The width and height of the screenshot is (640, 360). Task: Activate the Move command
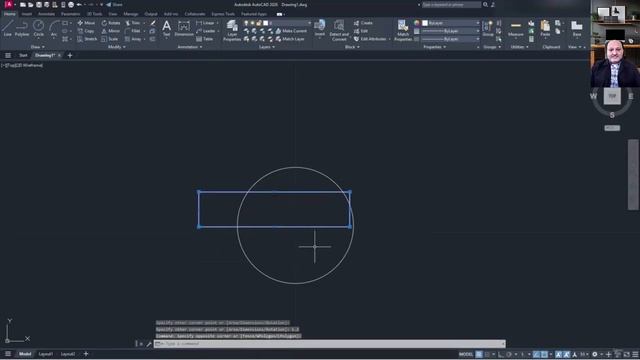point(86,23)
